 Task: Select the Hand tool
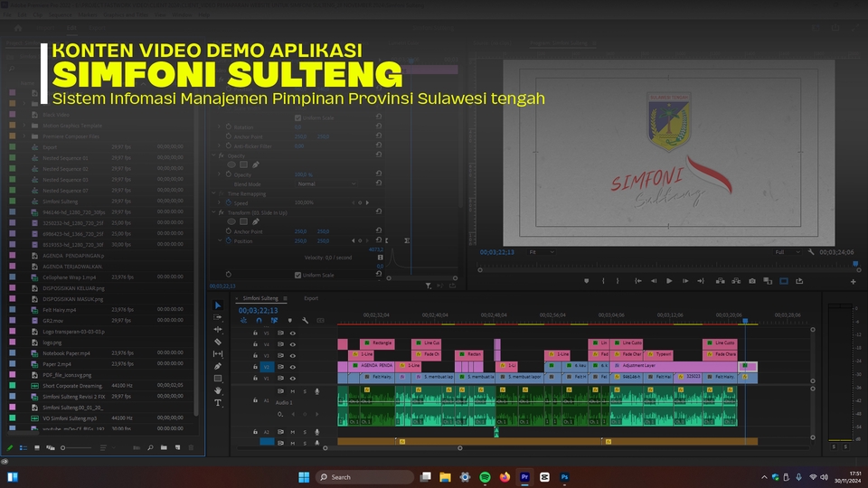218,390
